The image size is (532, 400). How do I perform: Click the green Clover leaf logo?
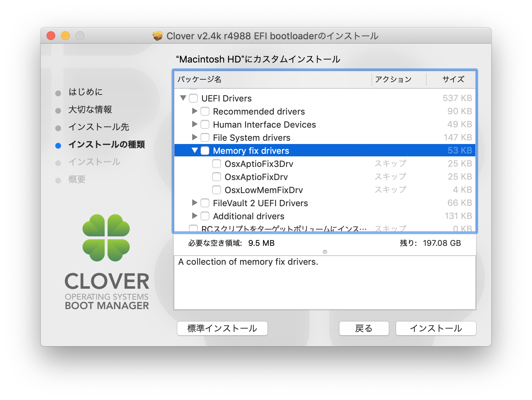pos(106,237)
